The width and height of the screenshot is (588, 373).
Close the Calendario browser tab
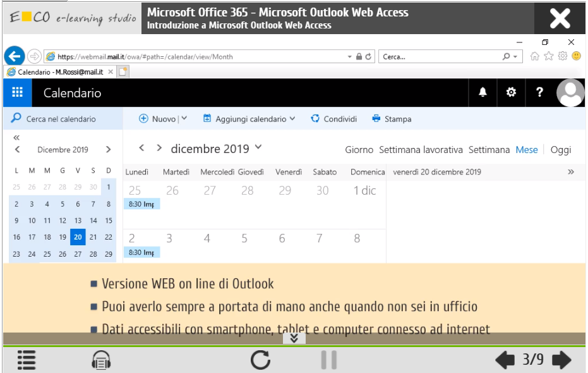[x=111, y=71]
